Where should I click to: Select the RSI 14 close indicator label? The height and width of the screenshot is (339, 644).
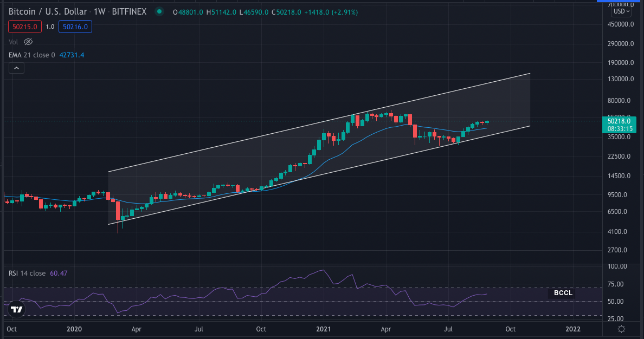[x=27, y=273]
